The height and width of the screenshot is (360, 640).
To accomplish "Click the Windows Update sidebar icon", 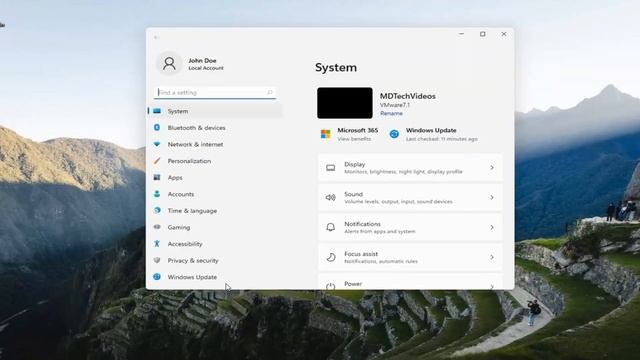I will click(x=157, y=277).
